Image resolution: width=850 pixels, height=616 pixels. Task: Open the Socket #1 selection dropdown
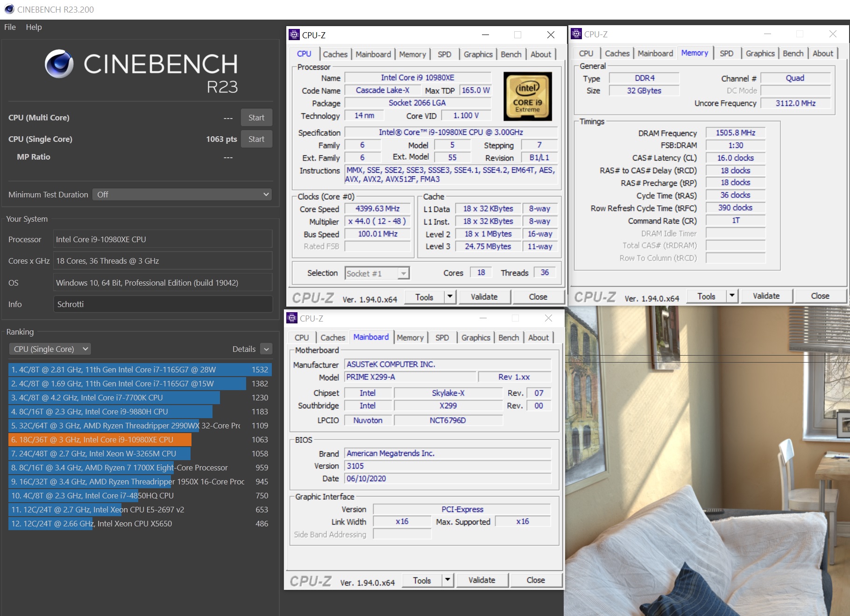click(x=377, y=273)
